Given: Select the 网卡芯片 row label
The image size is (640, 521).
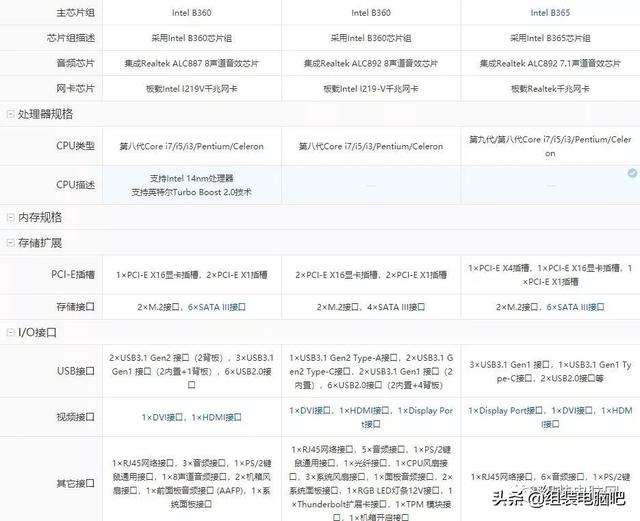Looking at the screenshot, I should click(x=76, y=89).
